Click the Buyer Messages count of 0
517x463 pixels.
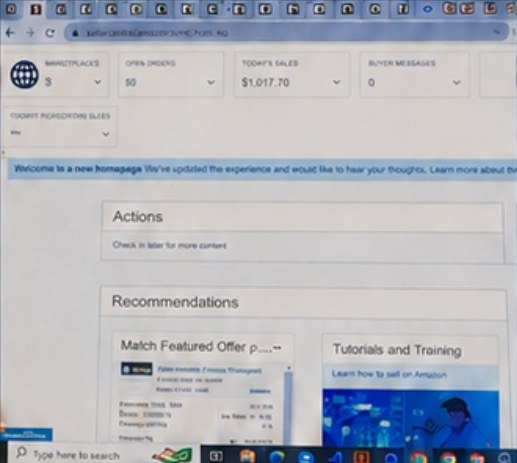pyautogui.click(x=371, y=82)
